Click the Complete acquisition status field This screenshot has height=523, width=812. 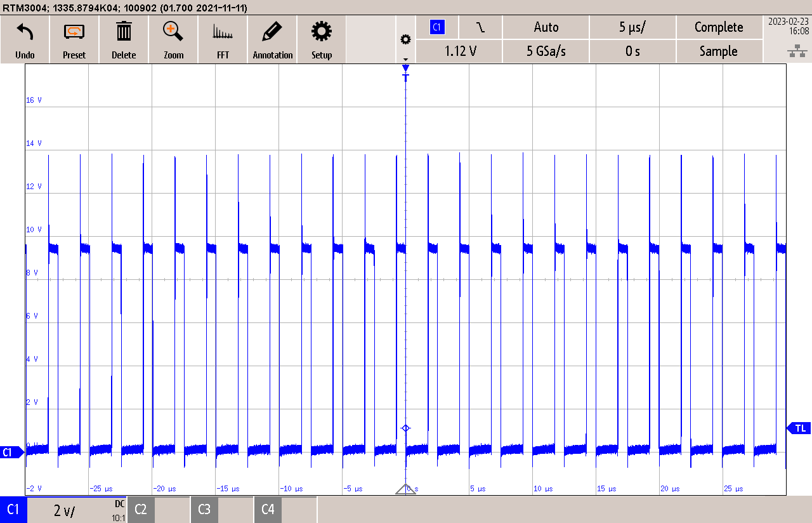pyautogui.click(x=719, y=27)
